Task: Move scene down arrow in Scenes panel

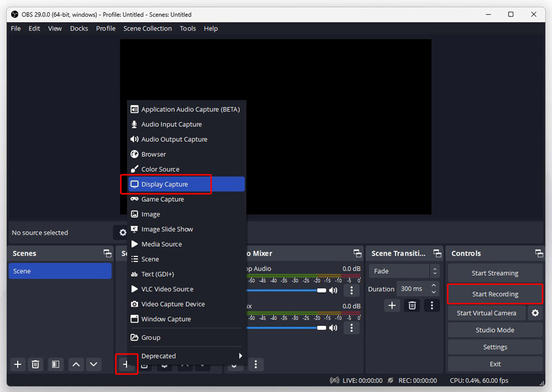Action: click(93, 364)
